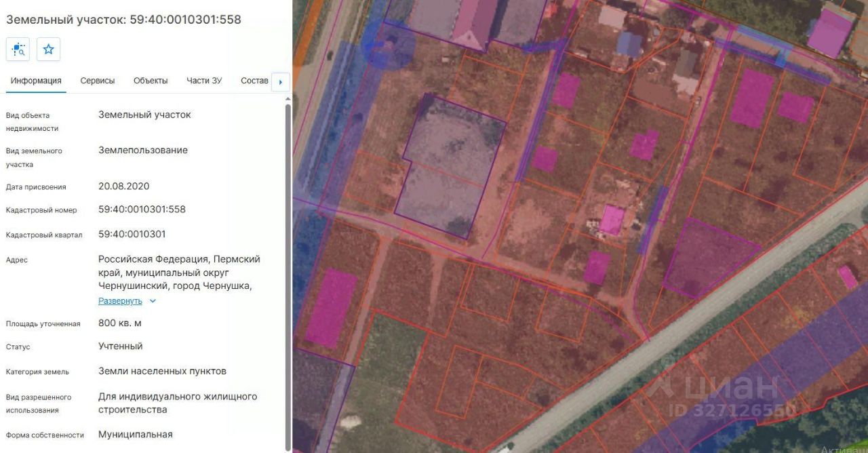Show more tabs with the right arrow
This screenshot has height=453, width=868.
[x=281, y=82]
